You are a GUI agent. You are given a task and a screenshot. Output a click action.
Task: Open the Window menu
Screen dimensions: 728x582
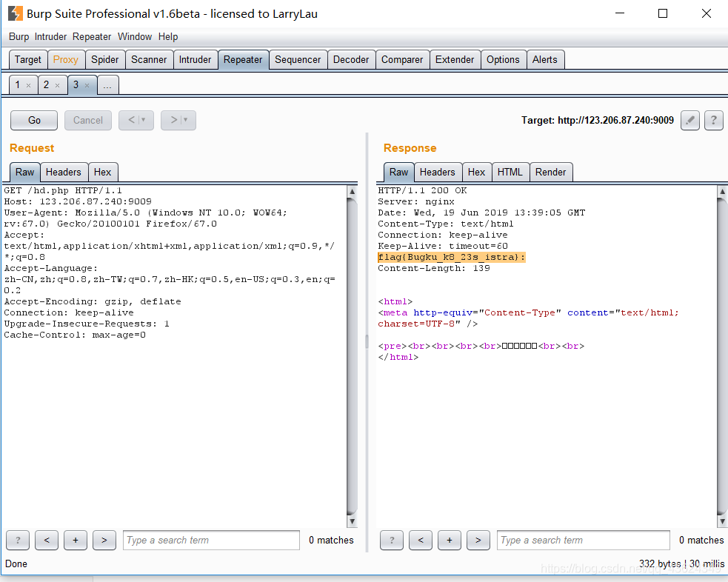[x=135, y=37]
